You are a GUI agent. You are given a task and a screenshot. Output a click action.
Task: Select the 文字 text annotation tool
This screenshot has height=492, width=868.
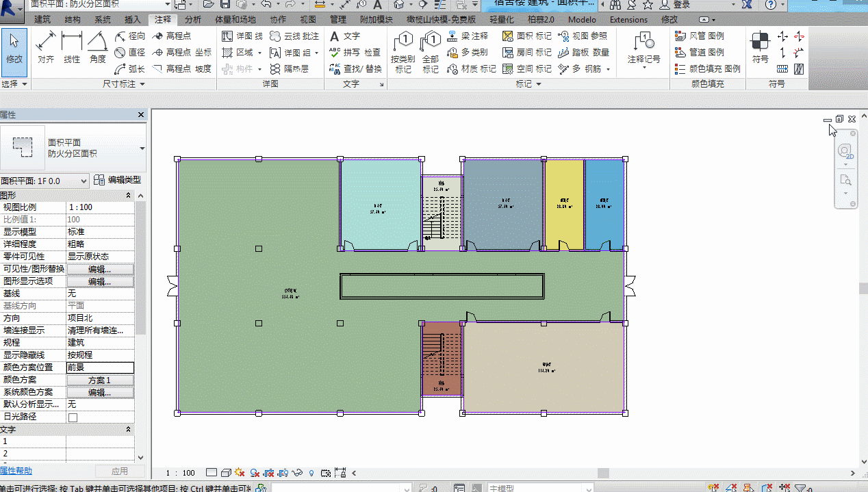(x=345, y=36)
